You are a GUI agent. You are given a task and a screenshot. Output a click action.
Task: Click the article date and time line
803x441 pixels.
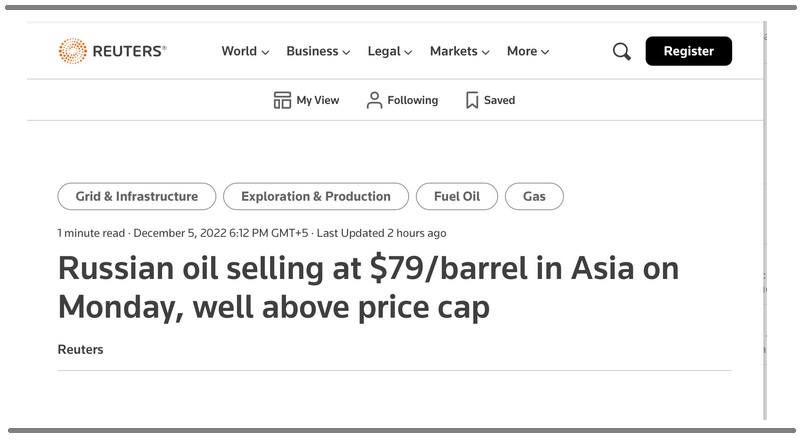point(252,233)
